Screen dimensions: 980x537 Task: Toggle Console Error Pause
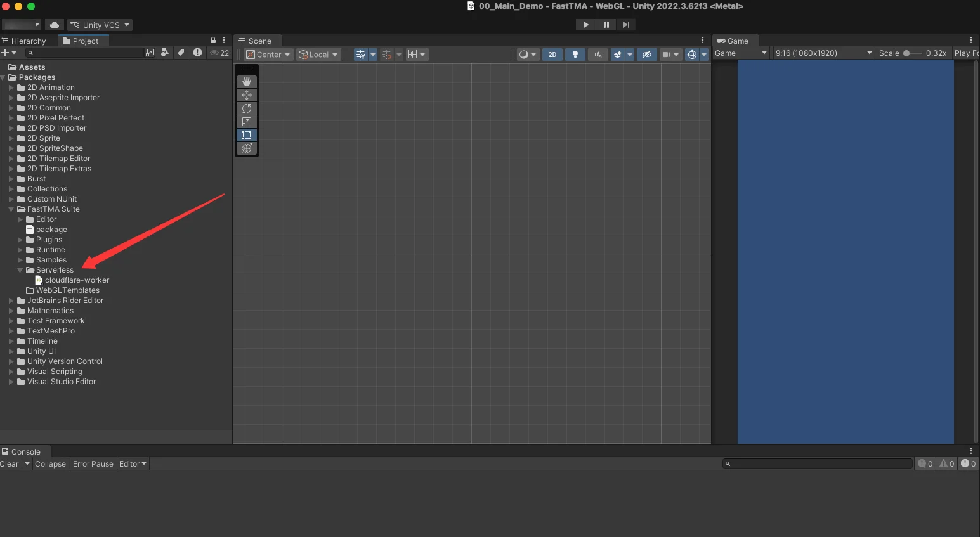(93, 464)
